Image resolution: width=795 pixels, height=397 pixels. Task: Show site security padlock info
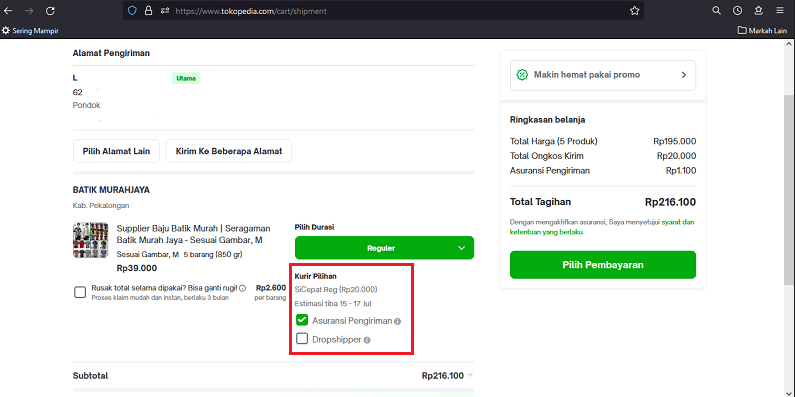tap(149, 11)
